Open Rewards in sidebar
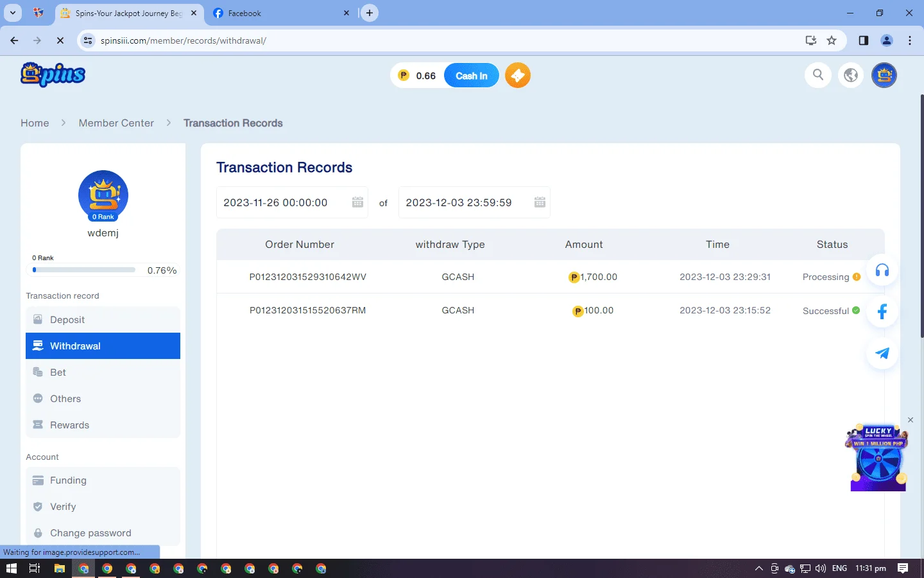 tap(103, 425)
